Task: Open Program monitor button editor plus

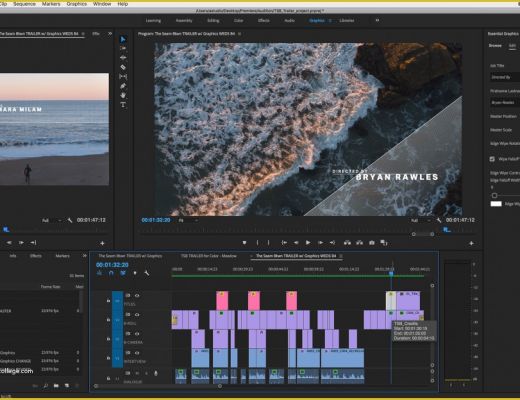Action: click(471, 243)
